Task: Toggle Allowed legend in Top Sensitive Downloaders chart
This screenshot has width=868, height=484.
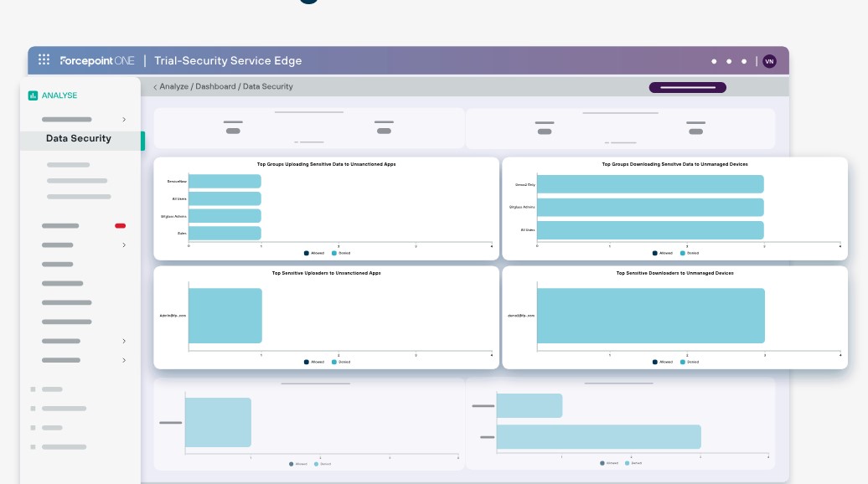Action: (x=663, y=363)
